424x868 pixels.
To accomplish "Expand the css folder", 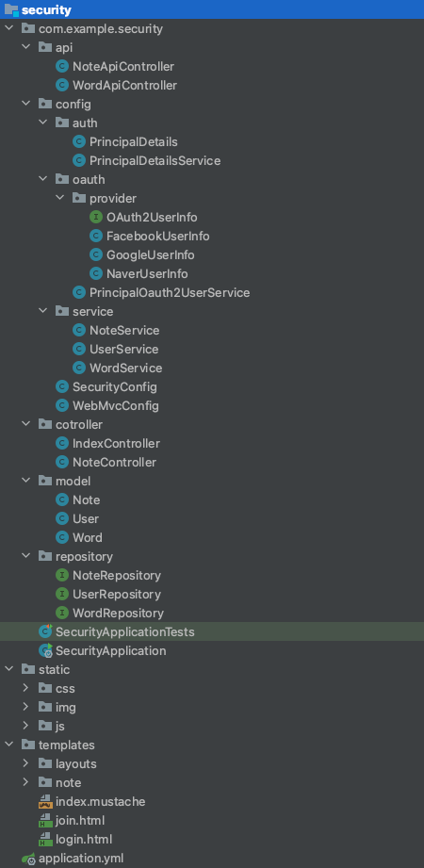I will tap(26, 688).
